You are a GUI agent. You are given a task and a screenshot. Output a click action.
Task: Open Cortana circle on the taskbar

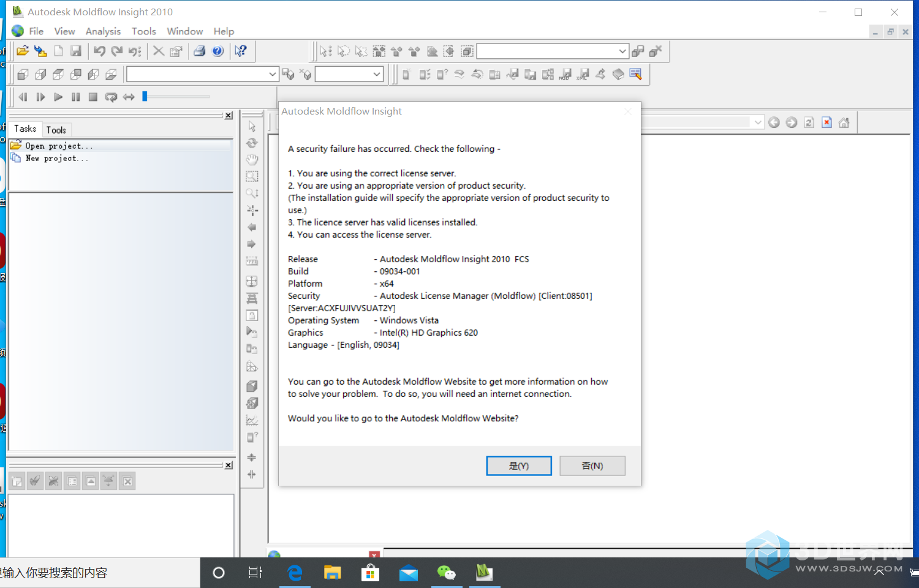coord(219,573)
